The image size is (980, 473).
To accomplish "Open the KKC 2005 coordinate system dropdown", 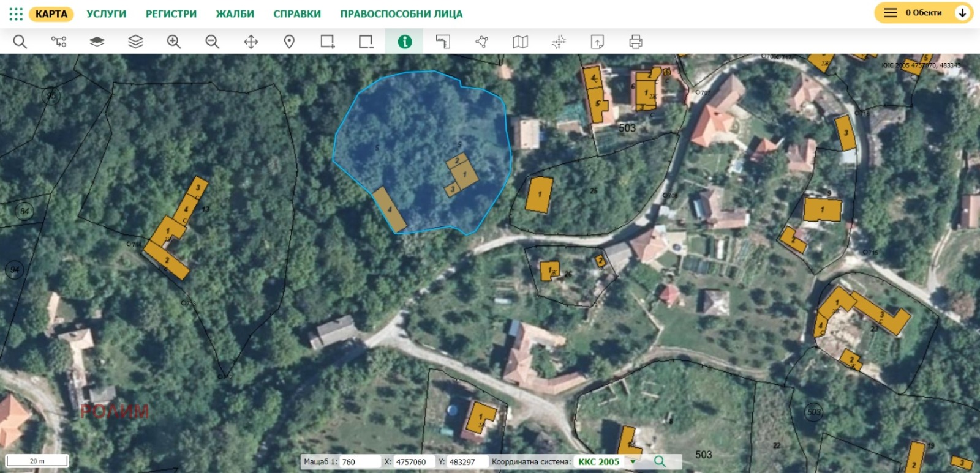I will [x=633, y=462].
